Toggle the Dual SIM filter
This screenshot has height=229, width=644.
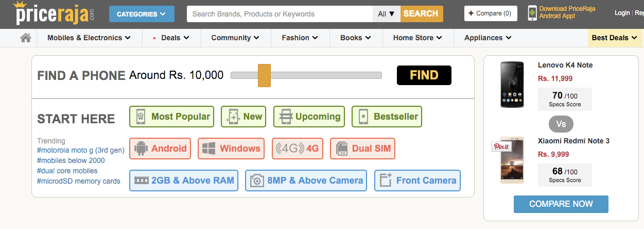(362, 149)
